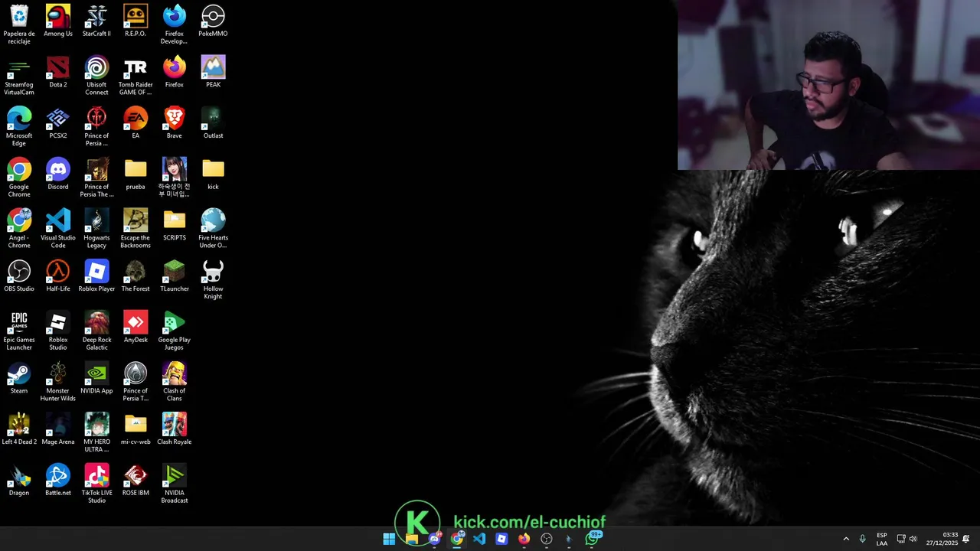Select the PEAK game icon

coord(213,72)
